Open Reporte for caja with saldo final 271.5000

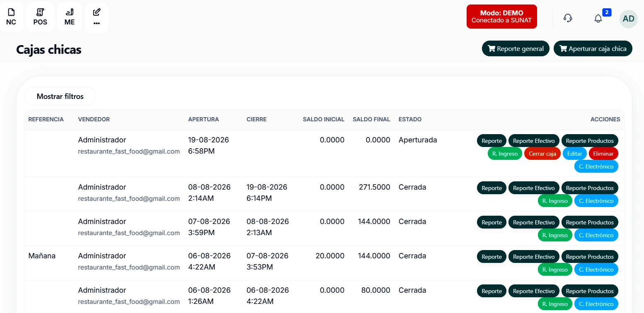pos(492,188)
